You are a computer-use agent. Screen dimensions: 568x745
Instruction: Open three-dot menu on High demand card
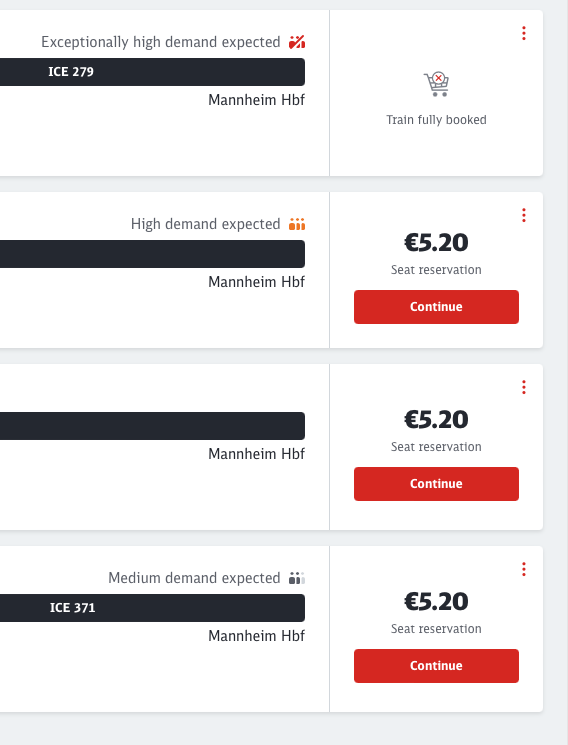(524, 215)
